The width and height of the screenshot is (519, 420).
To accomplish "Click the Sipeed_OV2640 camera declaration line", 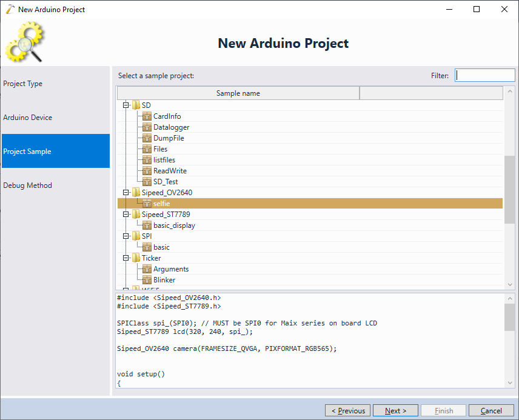I will point(227,349).
